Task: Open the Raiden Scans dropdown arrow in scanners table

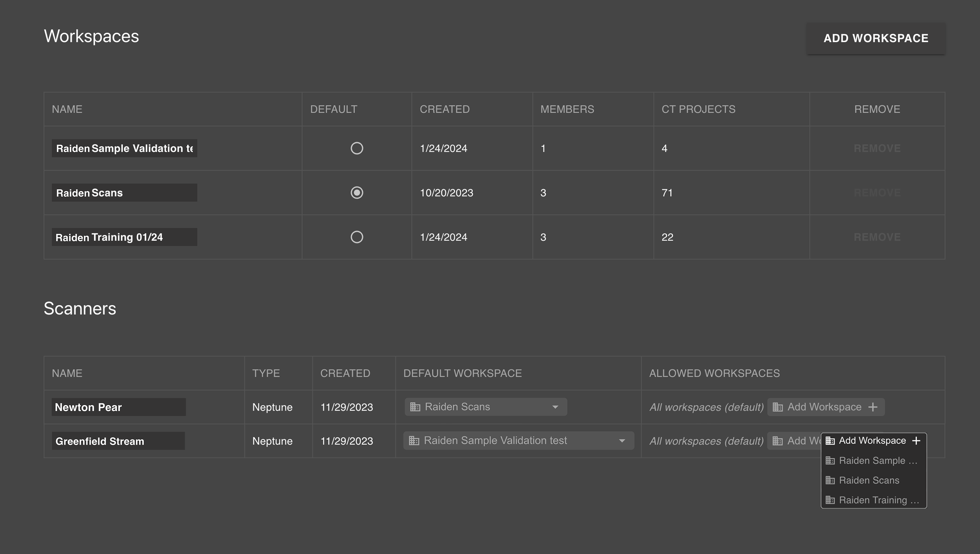Action: (556, 406)
